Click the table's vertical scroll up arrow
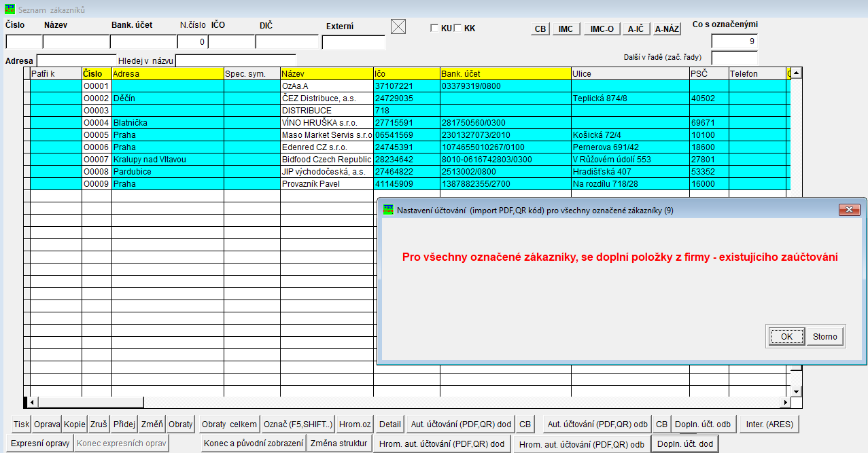 pyautogui.click(x=795, y=72)
